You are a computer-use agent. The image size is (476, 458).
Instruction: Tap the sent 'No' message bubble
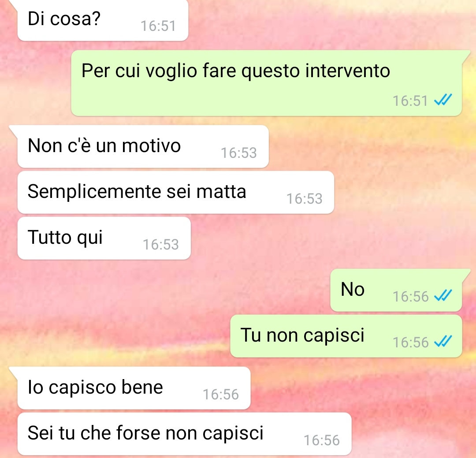396,290
